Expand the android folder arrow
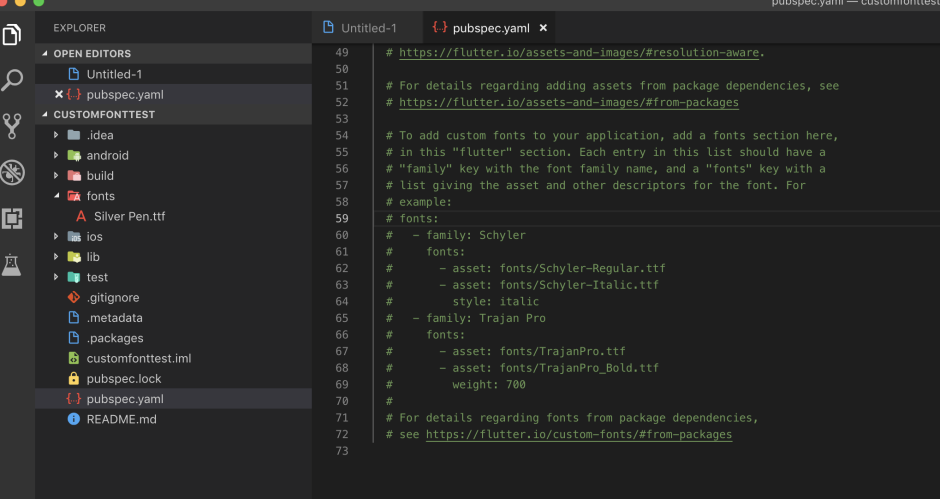 [x=56, y=155]
